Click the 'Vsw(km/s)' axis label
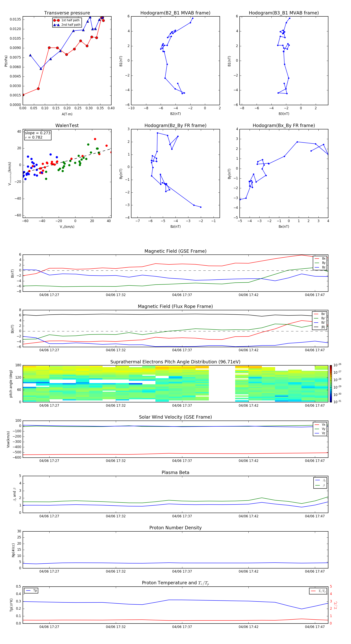This screenshot has height=644, width=351. click(8, 439)
